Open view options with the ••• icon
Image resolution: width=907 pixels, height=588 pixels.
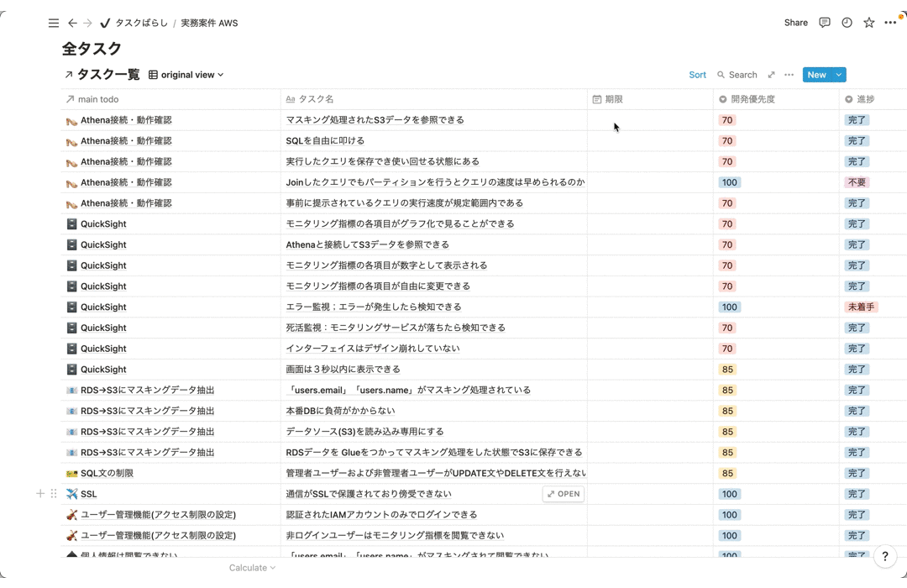(788, 74)
